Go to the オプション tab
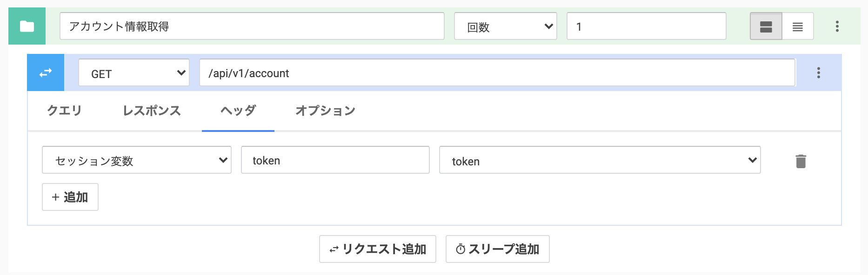 click(x=325, y=111)
